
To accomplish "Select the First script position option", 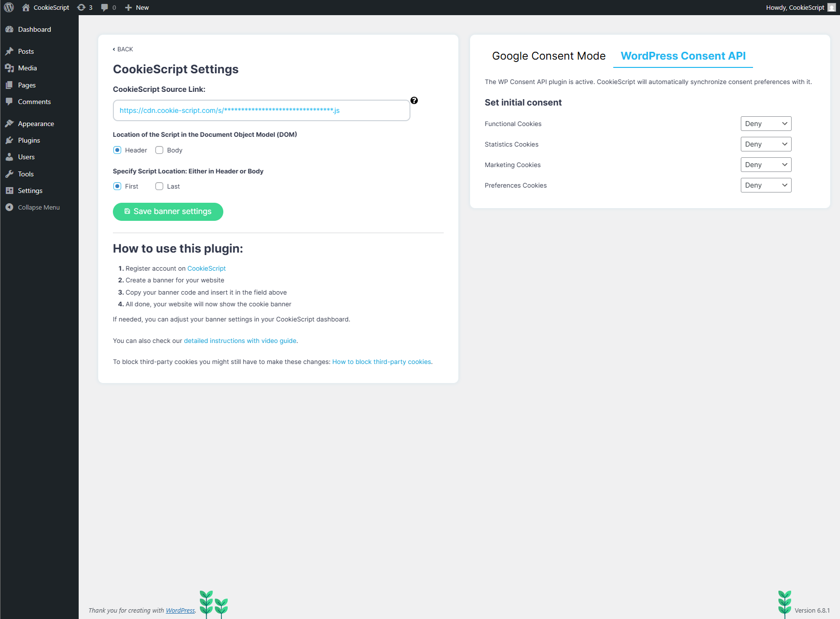I will pyautogui.click(x=117, y=186).
